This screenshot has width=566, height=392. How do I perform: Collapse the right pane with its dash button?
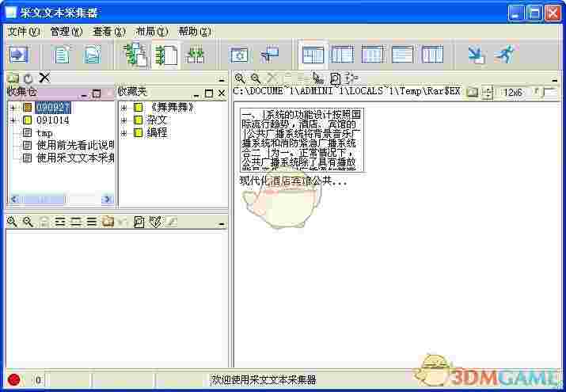(x=555, y=80)
